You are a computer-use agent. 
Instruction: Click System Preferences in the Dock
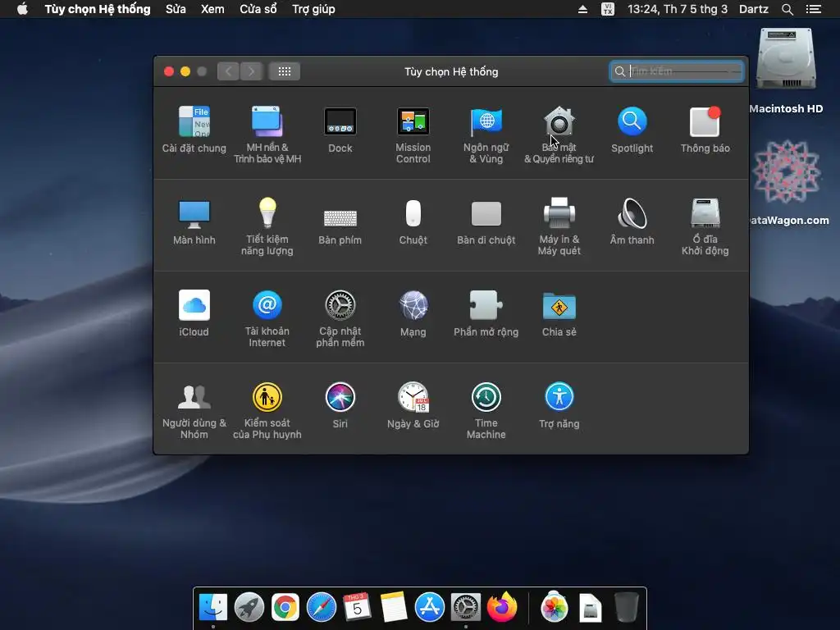tap(466, 608)
